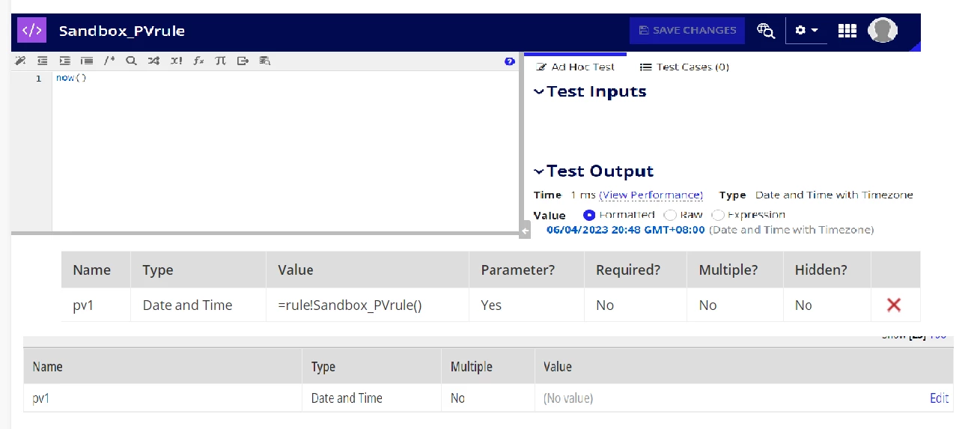Viewport: 980px width, 429px height.
Task: Click the SAVE CHANGES button
Action: click(x=687, y=31)
